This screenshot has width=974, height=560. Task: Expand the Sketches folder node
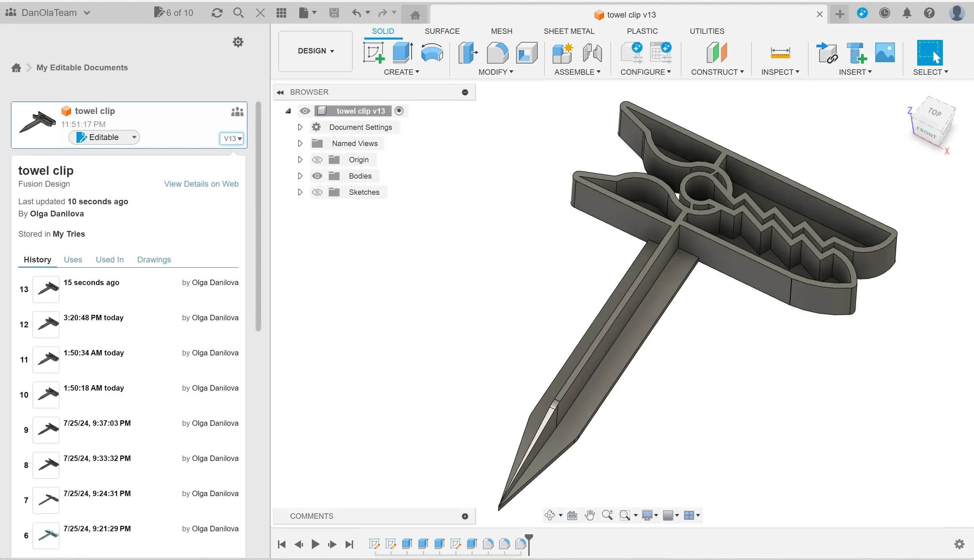click(x=300, y=192)
